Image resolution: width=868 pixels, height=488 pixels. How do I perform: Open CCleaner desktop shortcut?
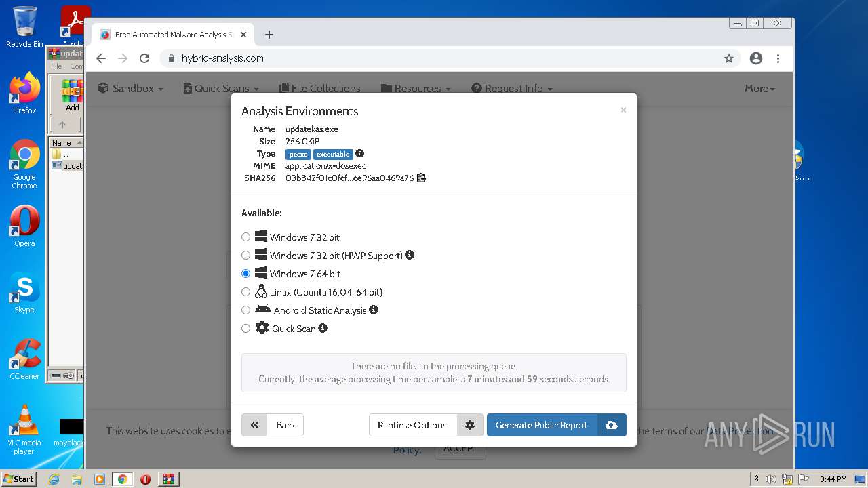coord(24,359)
